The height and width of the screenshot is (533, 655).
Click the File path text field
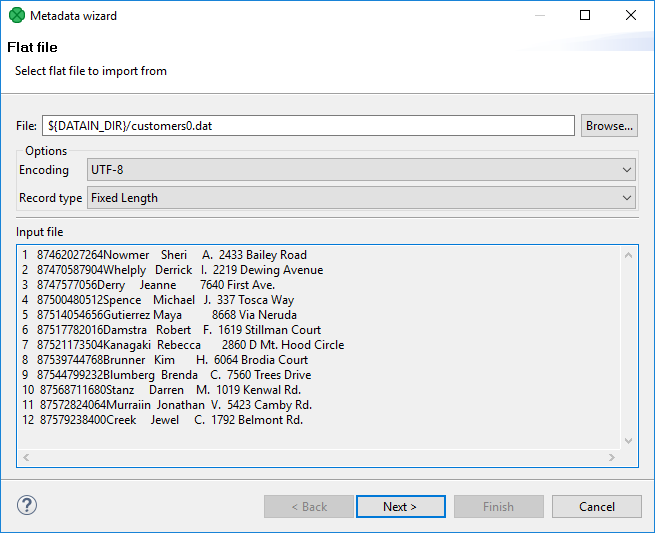pos(308,126)
